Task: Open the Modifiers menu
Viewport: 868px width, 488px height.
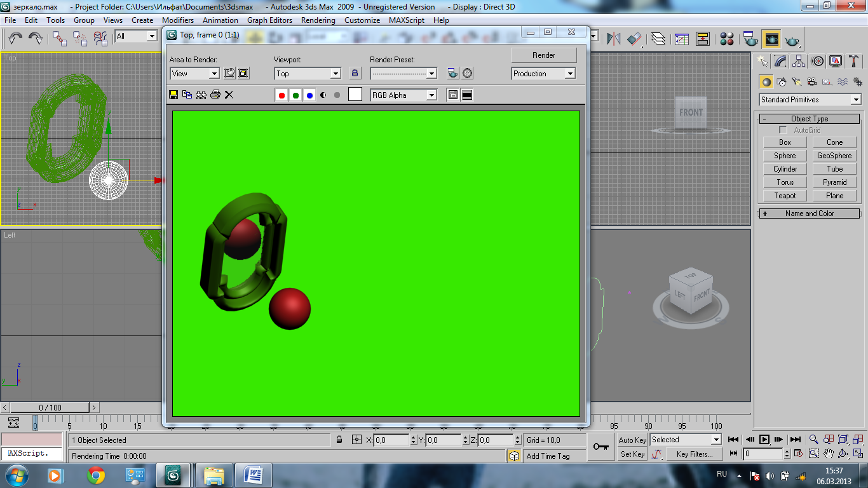Action: pyautogui.click(x=178, y=20)
